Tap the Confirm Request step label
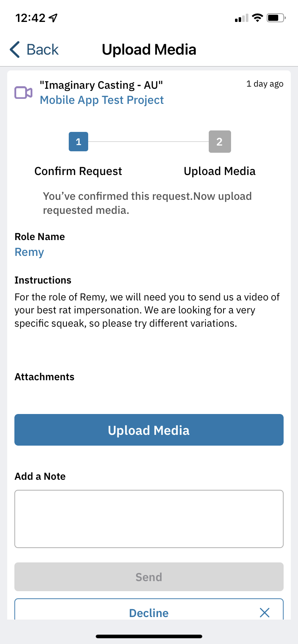Viewport: 298px width, 644px height. 78,171
